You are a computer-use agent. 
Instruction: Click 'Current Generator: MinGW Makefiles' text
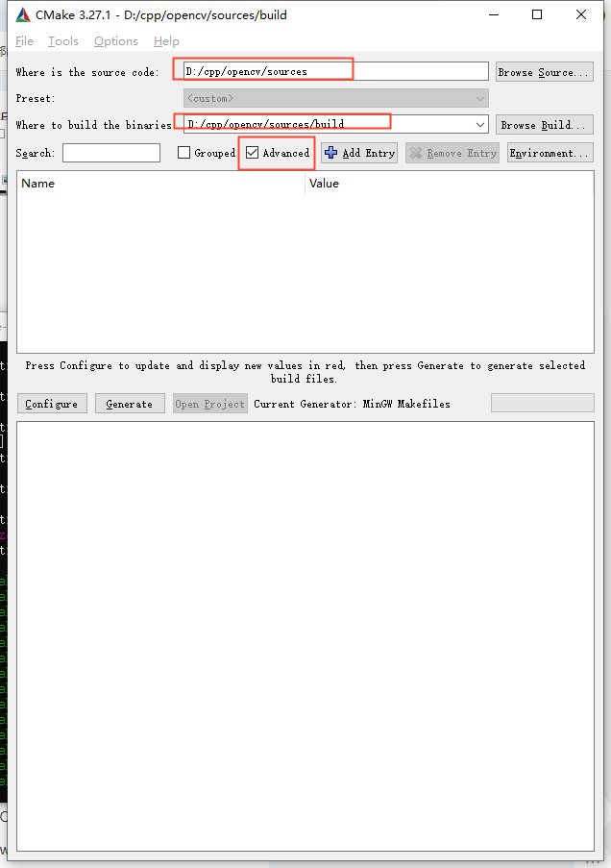pyautogui.click(x=352, y=404)
